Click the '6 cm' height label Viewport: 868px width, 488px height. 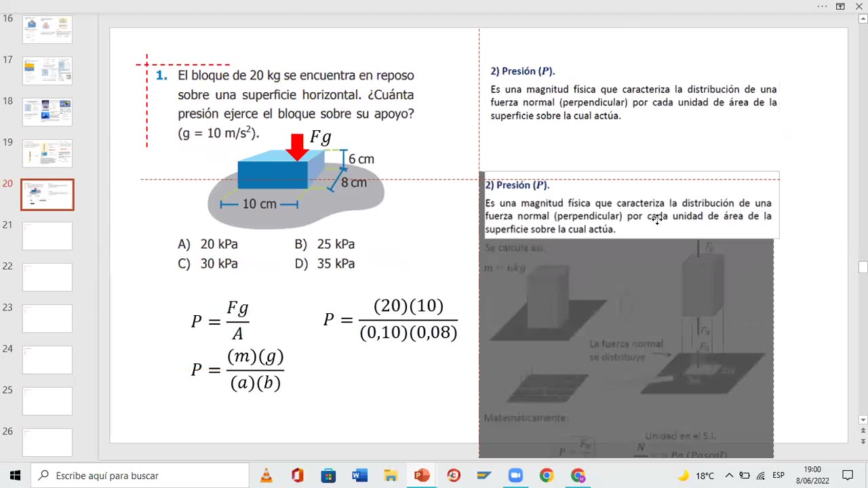(361, 159)
